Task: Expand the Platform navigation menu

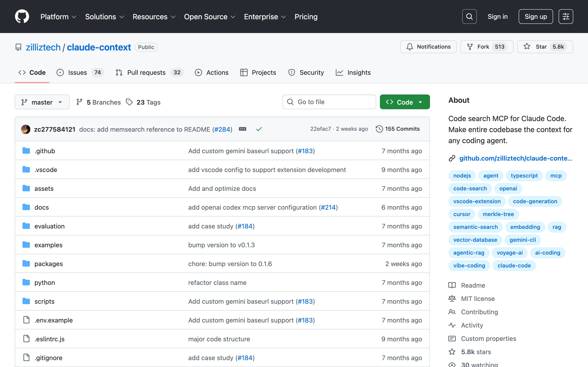Action: 58,17
